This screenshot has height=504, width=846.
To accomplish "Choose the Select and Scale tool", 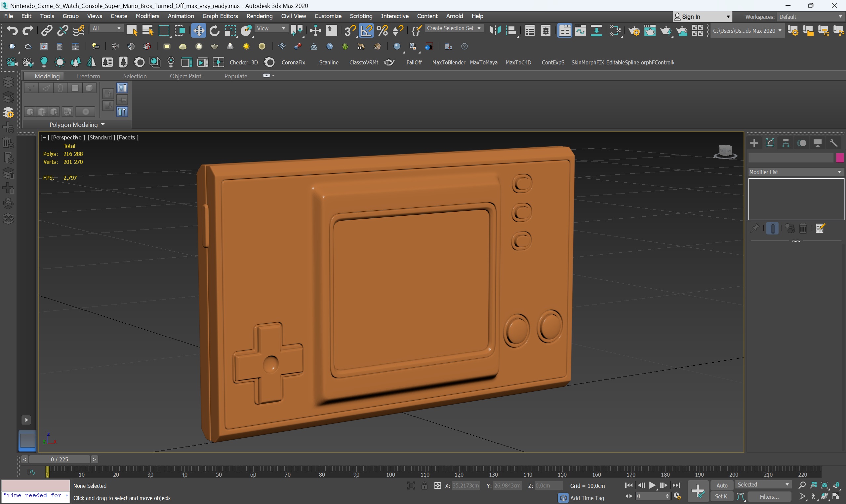I will click(230, 31).
